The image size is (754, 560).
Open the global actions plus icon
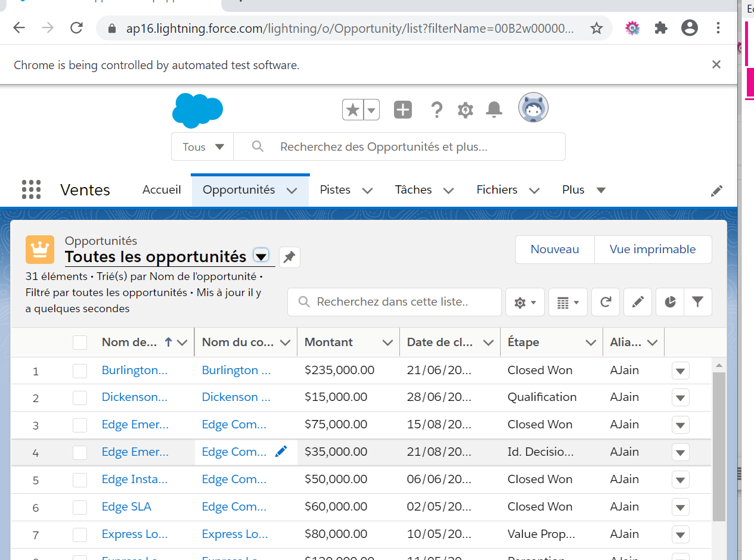[403, 110]
